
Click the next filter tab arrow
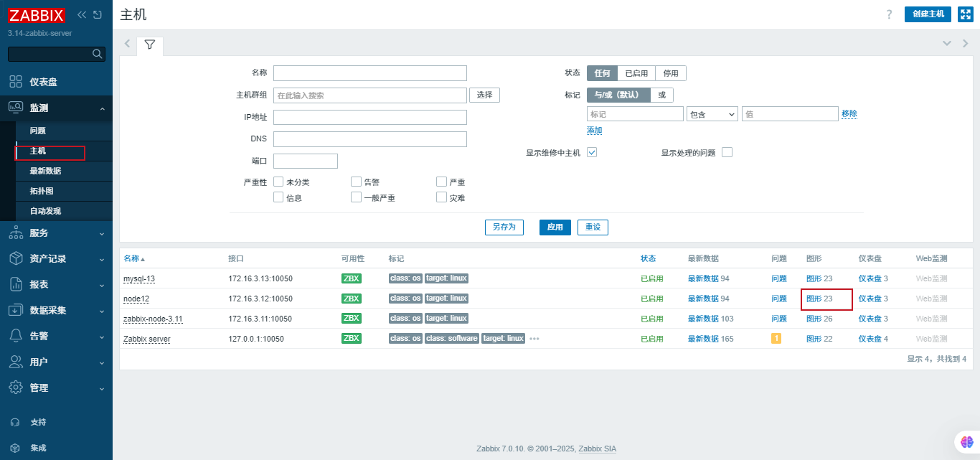coord(966,44)
